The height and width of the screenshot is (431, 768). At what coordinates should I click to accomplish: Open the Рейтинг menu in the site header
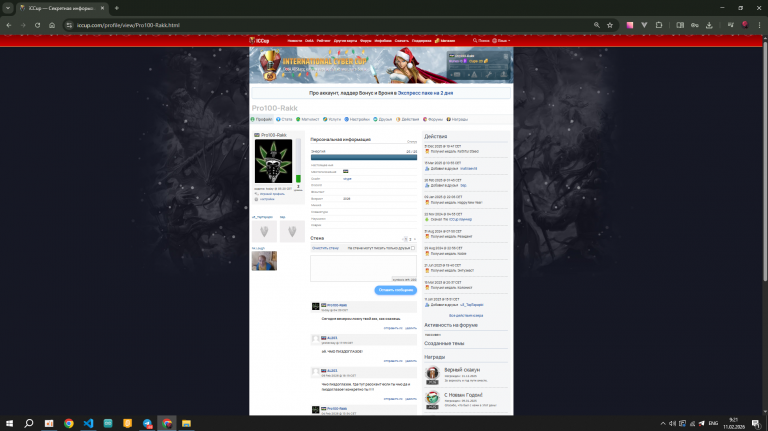[323, 41]
